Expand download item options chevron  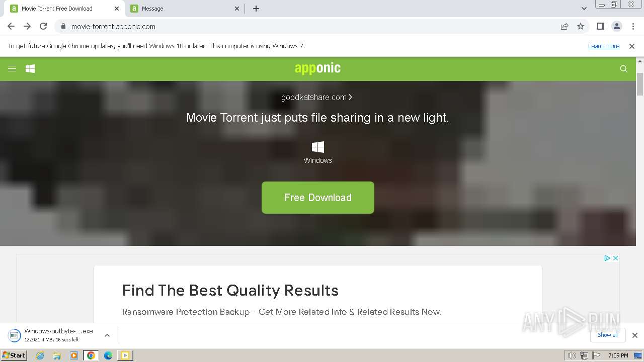tap(107, 335)
